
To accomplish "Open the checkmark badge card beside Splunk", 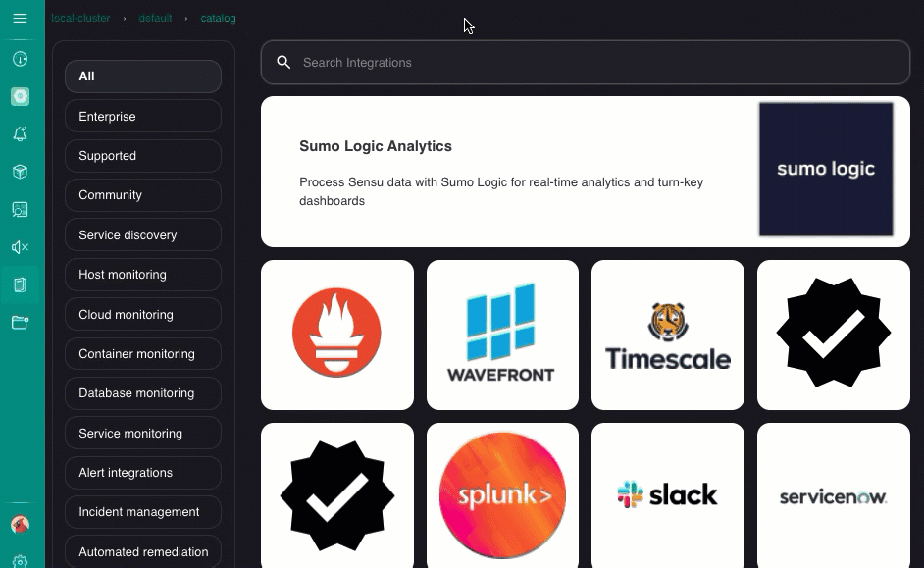I will point(337,495).
